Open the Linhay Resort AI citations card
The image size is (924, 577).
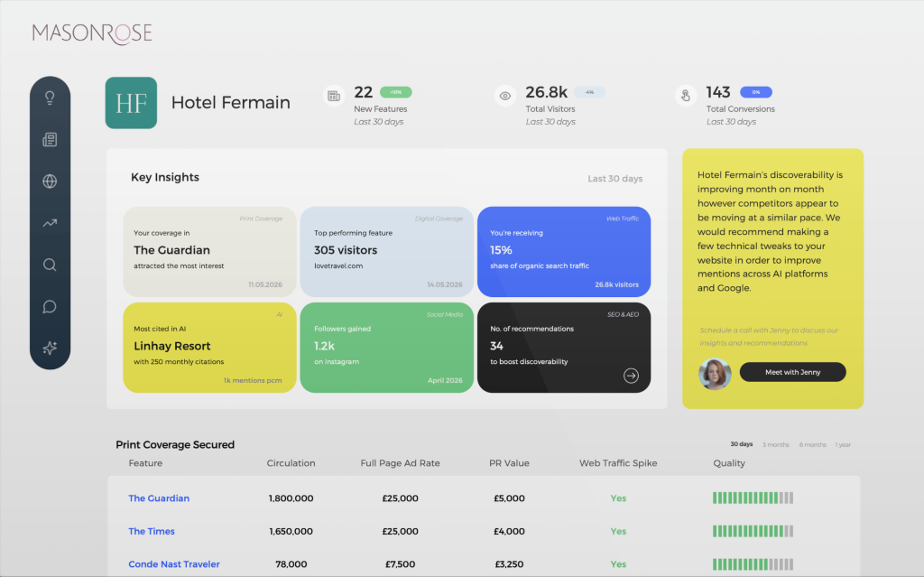tap(209, 348)
